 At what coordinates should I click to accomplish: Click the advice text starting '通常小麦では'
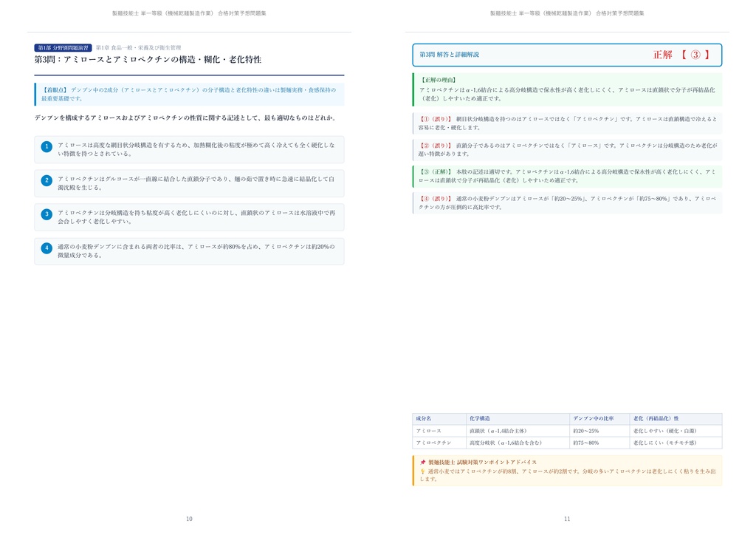coord(568,475)
